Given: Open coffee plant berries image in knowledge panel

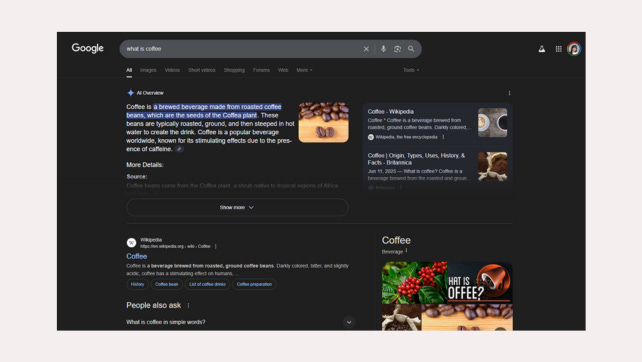Looking at the screenshot, I should tap(414, 283).
